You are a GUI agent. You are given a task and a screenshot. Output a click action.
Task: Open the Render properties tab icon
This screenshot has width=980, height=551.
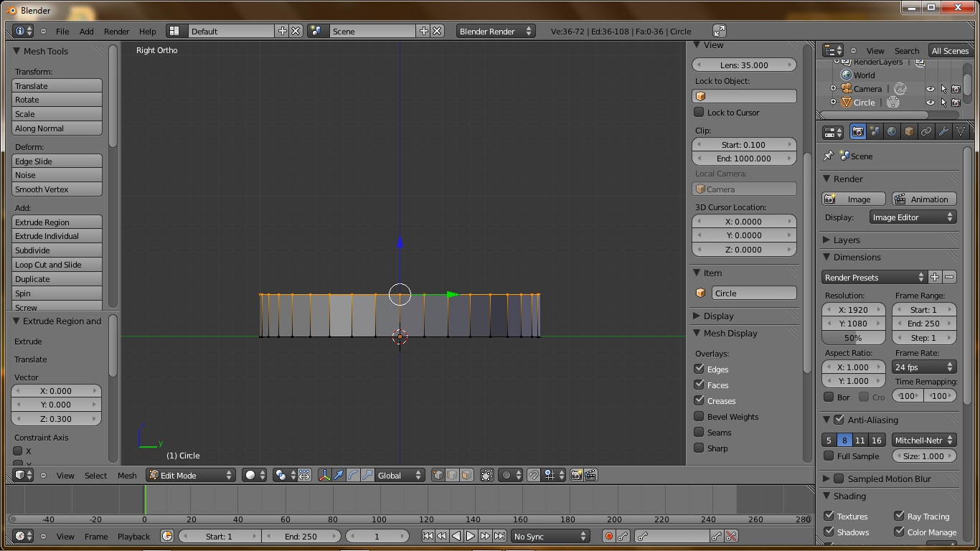click(857, 132)
